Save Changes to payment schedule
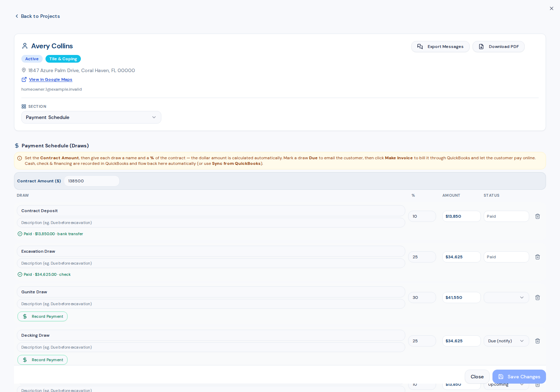The width and height of the screenshot is (560, 392). point(519,377)
